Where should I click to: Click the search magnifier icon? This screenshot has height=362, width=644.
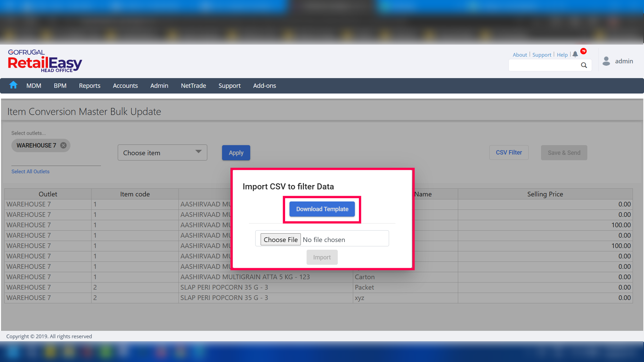[x=584, y=65]
